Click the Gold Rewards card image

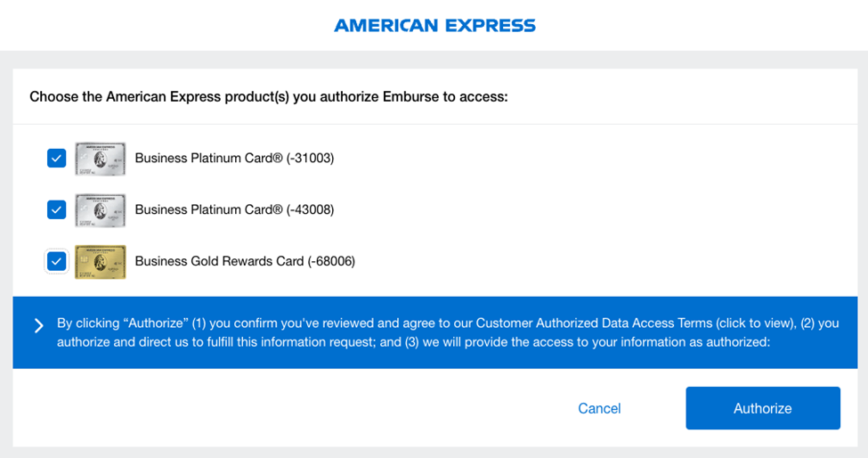tap(101, 262)
